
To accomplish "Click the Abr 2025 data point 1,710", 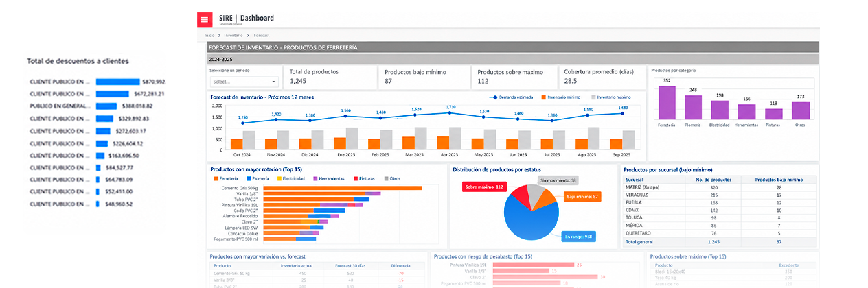I will pyautogui.click(x=450, y=112).
